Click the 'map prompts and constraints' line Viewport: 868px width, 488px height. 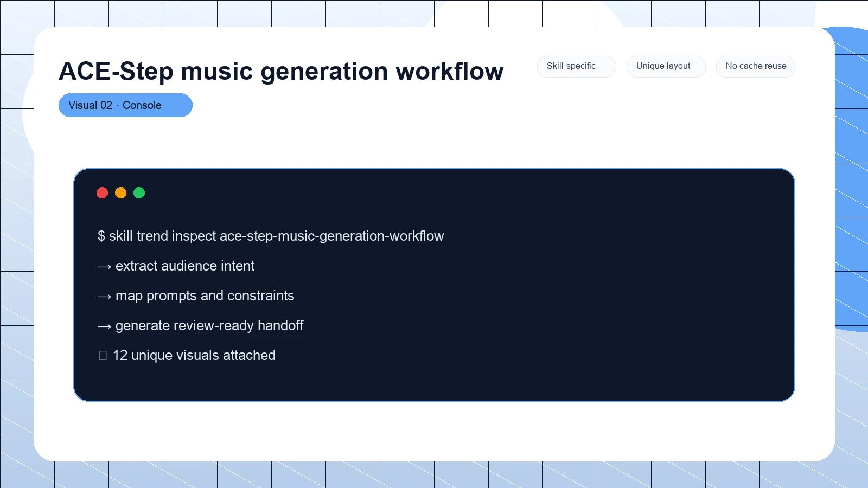[196, 296]
